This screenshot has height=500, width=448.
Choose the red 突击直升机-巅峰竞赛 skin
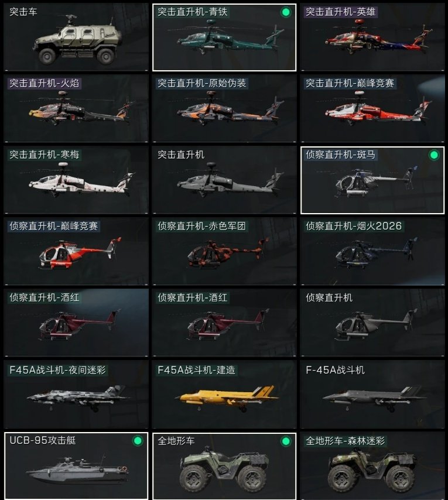pos(372,108)
